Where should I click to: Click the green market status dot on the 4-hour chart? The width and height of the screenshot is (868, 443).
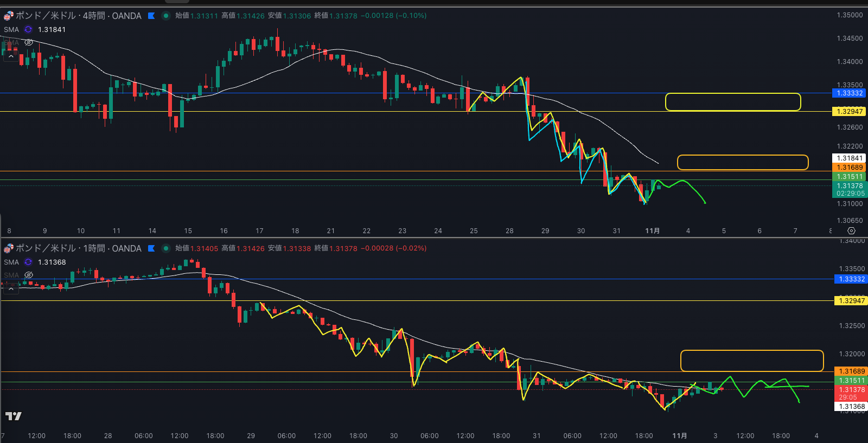[166, 16]
